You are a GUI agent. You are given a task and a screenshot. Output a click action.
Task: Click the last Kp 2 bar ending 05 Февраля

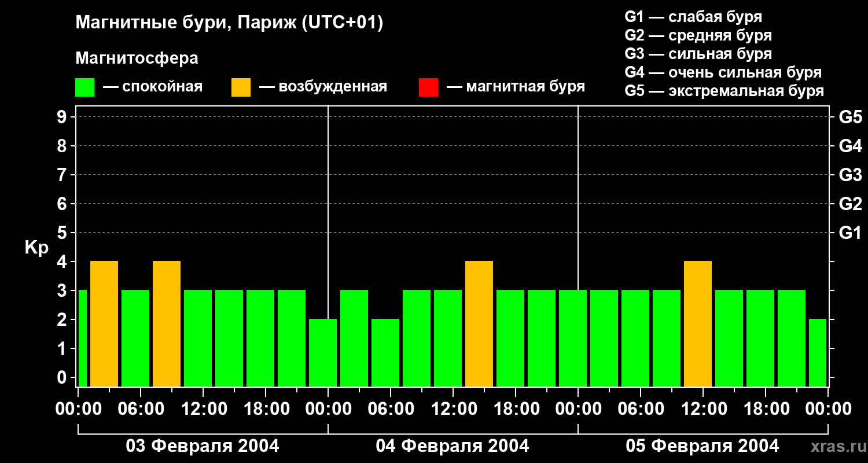(818, 353)
